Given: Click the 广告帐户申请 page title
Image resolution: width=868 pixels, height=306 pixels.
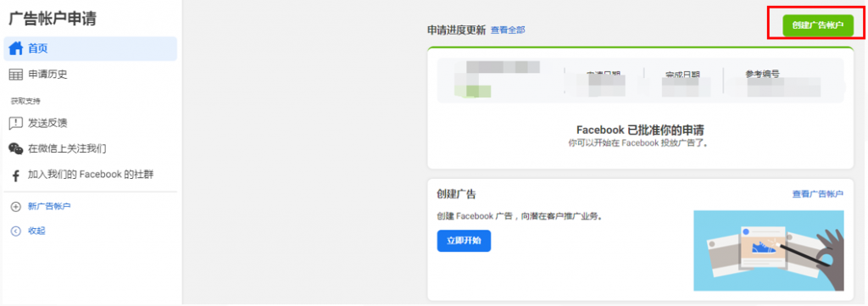Looking at the screenshot, I should tap(53, 19).
